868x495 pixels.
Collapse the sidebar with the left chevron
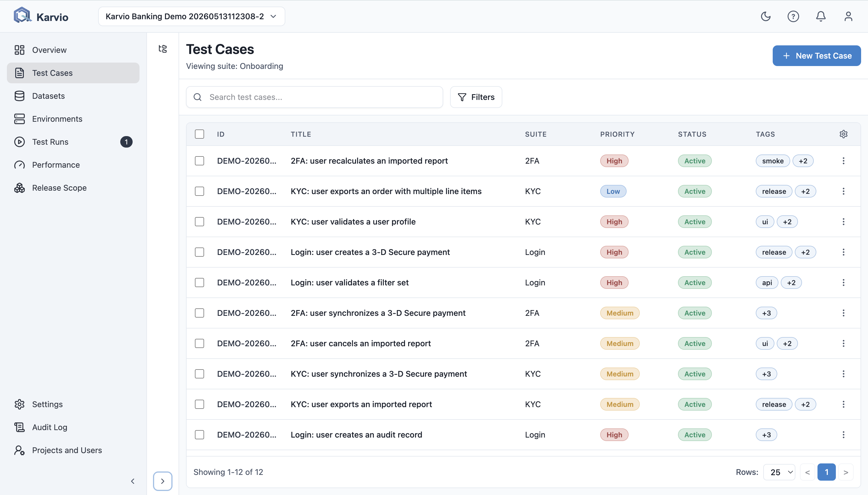(x=133, y=481)
